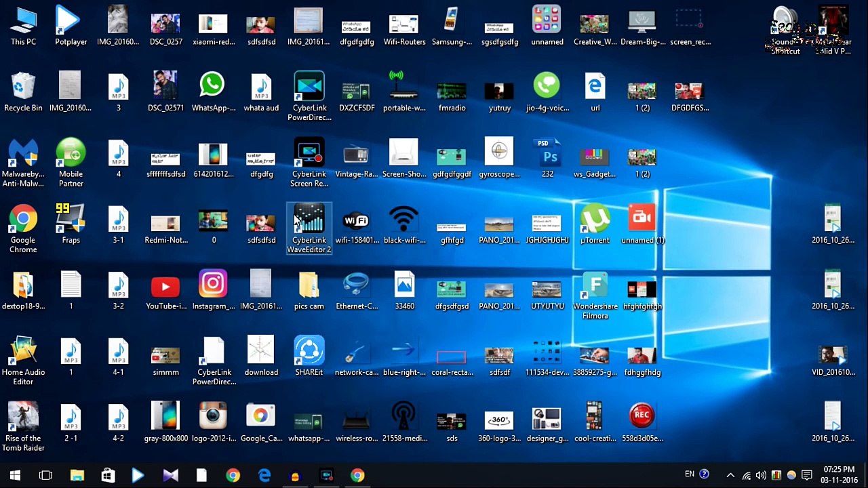Select the MP3 file named 3-1
The image size is (868, 488).
118,224
